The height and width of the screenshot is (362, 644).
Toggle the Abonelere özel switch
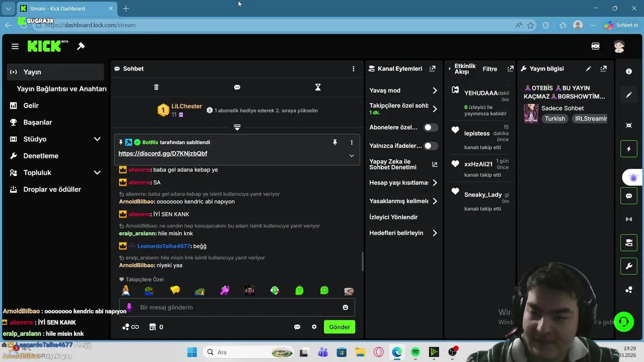point(430,128)
